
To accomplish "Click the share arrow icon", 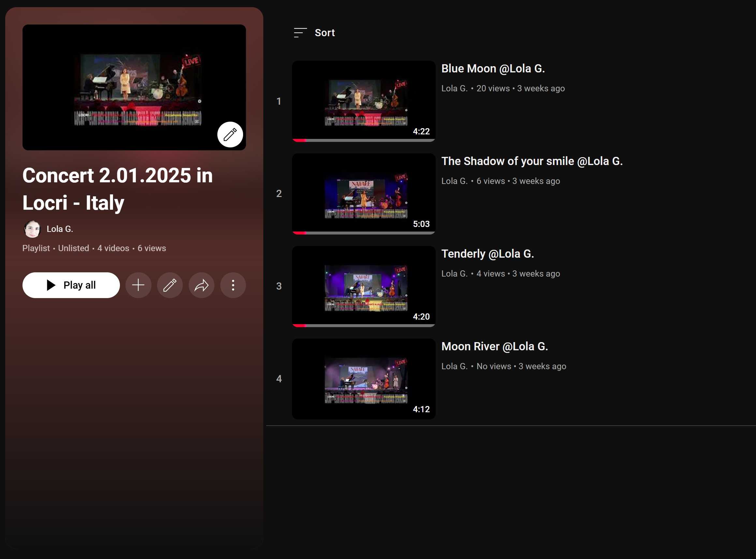I will coord(201,285).
